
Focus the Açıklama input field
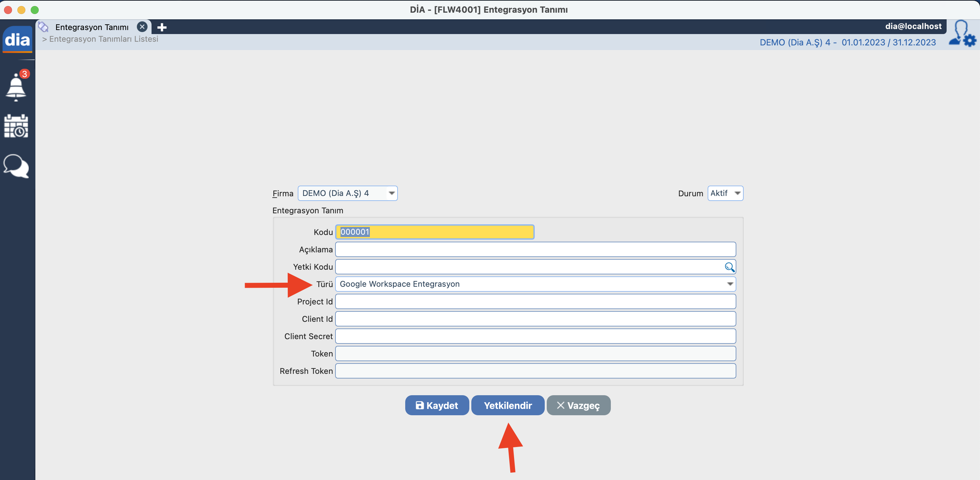pyautogui.click(x=535, y=249)
